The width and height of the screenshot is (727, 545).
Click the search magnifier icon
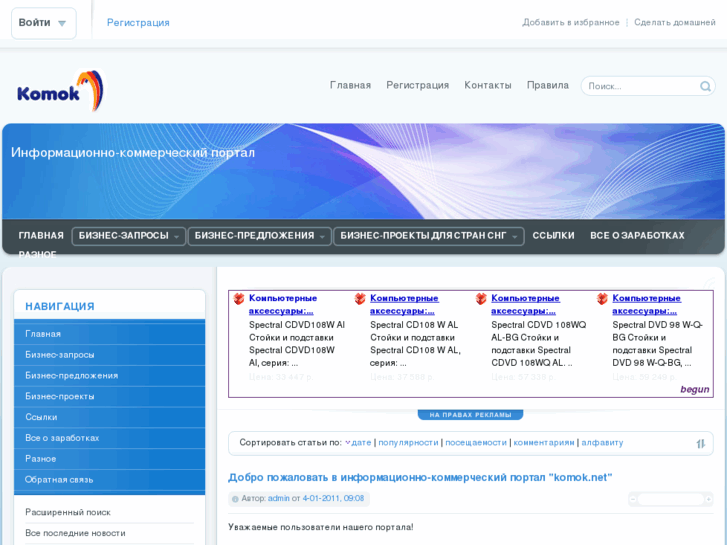coord(705,86)
